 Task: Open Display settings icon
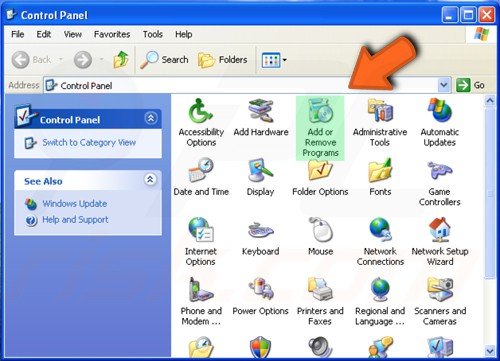coord(260,170)
